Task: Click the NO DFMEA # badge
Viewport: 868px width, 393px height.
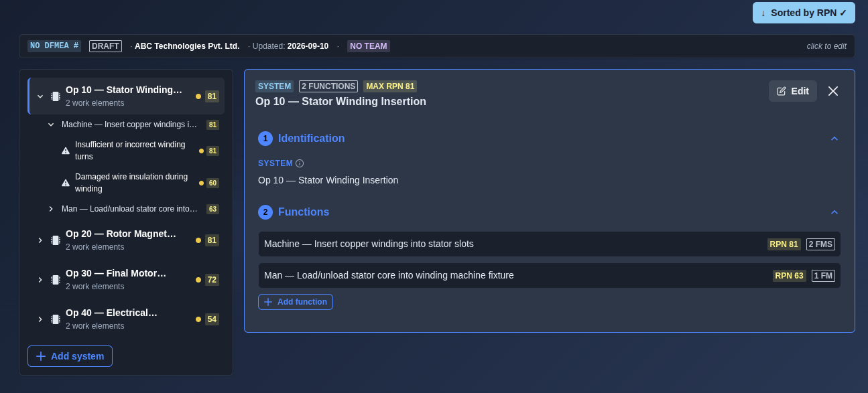Action: (x=54, y=46)
